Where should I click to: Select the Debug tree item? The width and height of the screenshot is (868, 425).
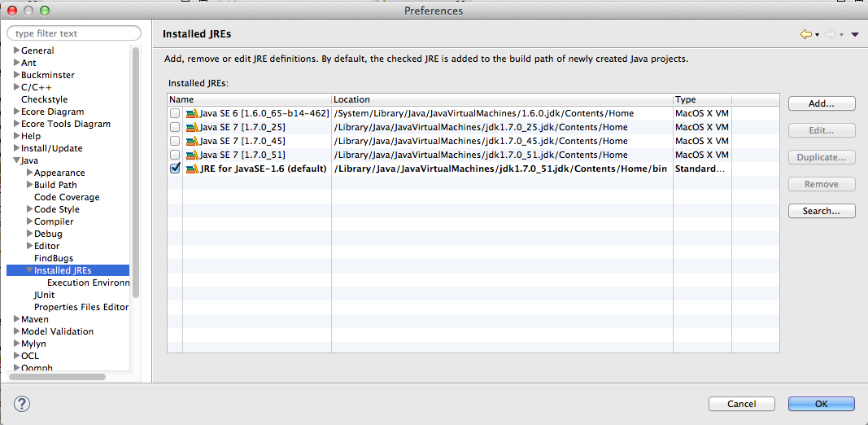click(48, 234)
